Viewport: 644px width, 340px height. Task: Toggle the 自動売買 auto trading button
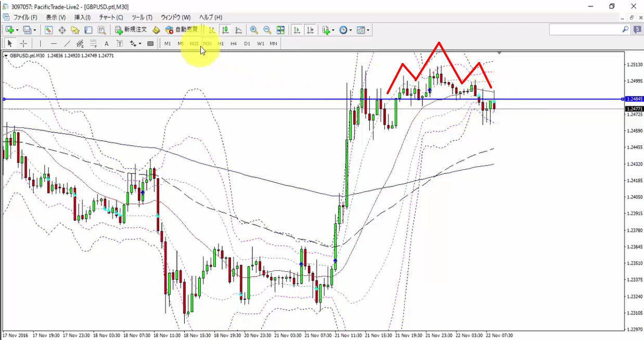click(x=182, y=30)
